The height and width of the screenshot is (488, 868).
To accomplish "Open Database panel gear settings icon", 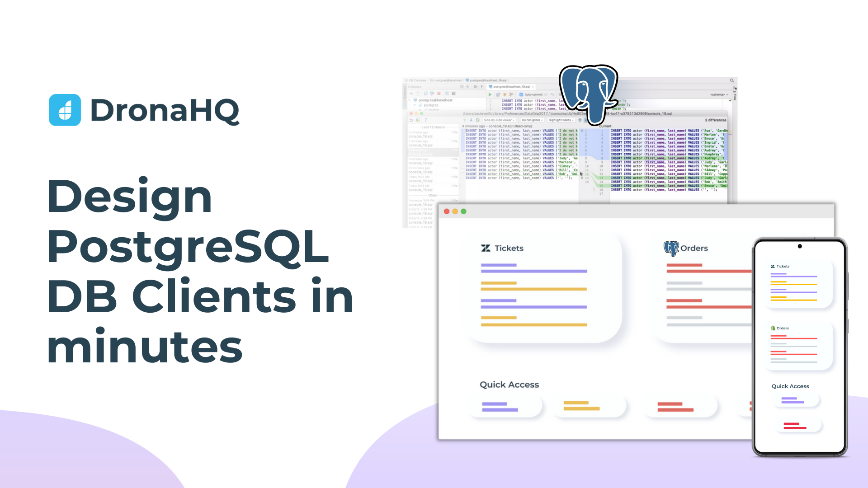I will coord(476,87).
